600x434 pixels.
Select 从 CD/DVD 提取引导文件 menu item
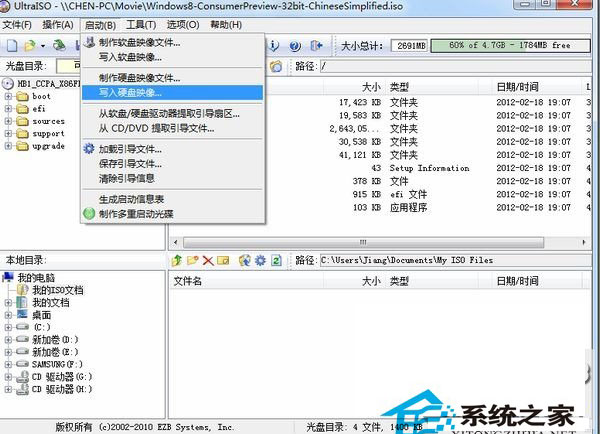click(173, 128)
